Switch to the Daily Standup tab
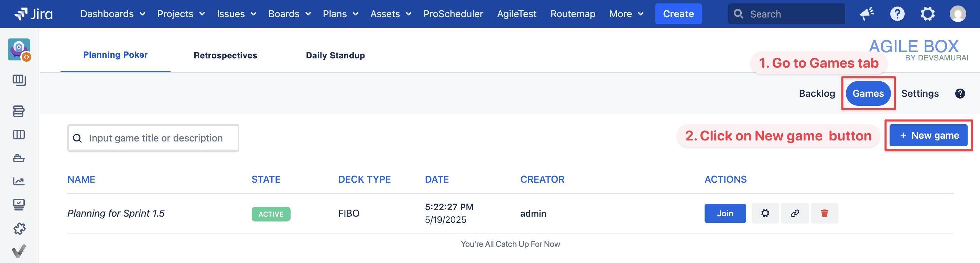 (x=335, y=56)
